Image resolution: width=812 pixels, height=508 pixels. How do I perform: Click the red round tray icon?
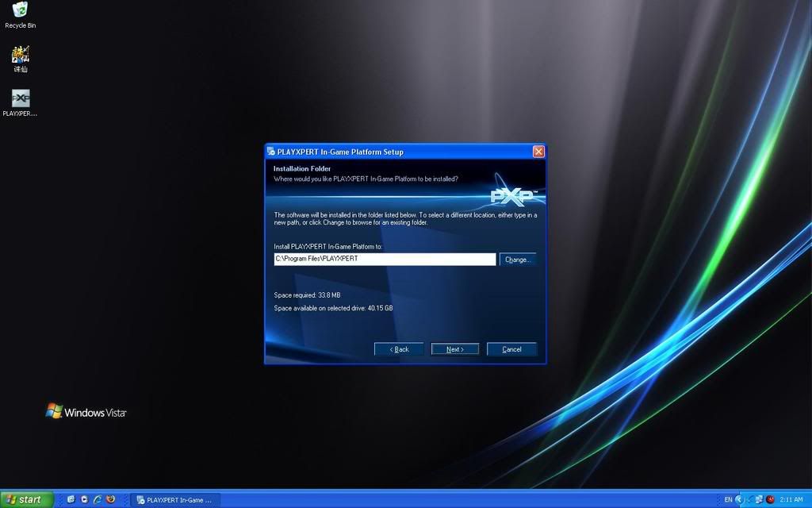pos(770,500)
